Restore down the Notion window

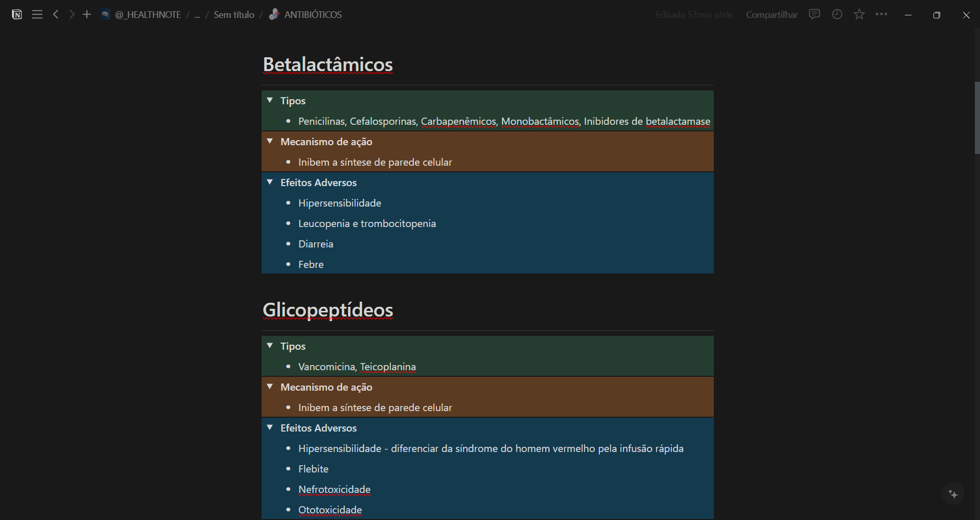[937, 15]
